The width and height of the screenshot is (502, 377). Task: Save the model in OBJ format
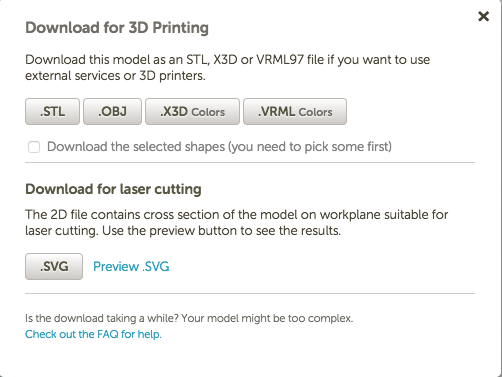(x=112, y=111)
